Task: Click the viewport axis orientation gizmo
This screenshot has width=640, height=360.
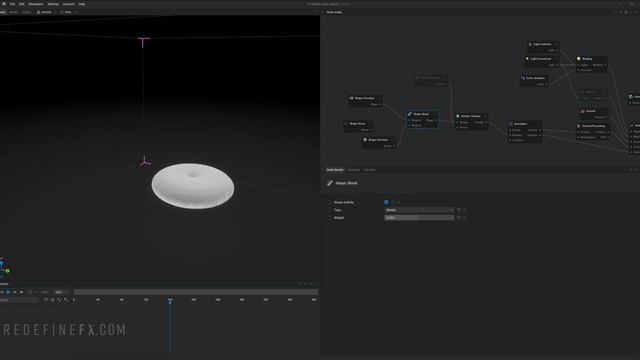Action: (x=4, y=266)
